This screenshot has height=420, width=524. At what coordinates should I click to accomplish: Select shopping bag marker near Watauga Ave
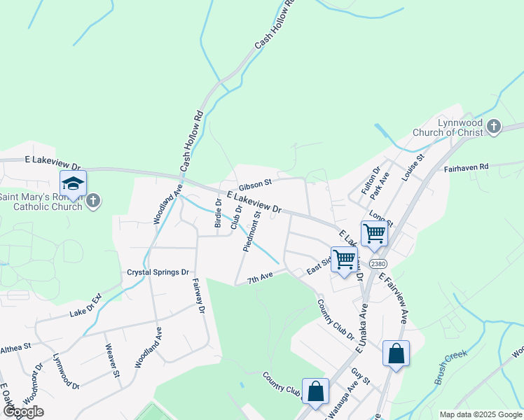(315, 393)
